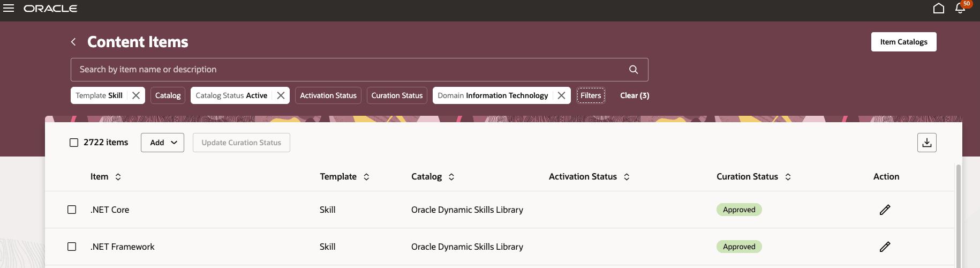This screenshot has height=268, width=980.
Task: Clear all three applied filters
Action: 635,95
